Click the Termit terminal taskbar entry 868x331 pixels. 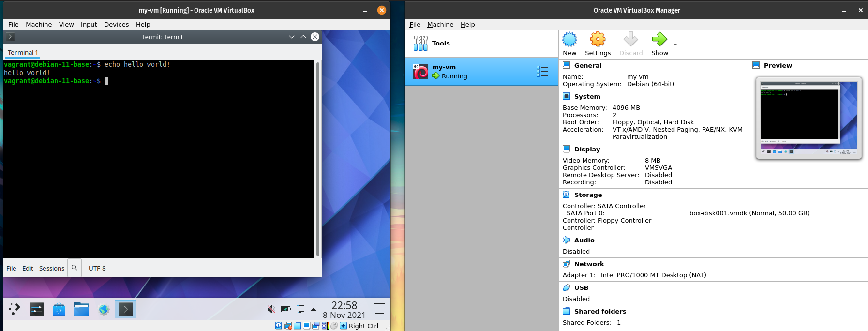[x=126, y=309]
